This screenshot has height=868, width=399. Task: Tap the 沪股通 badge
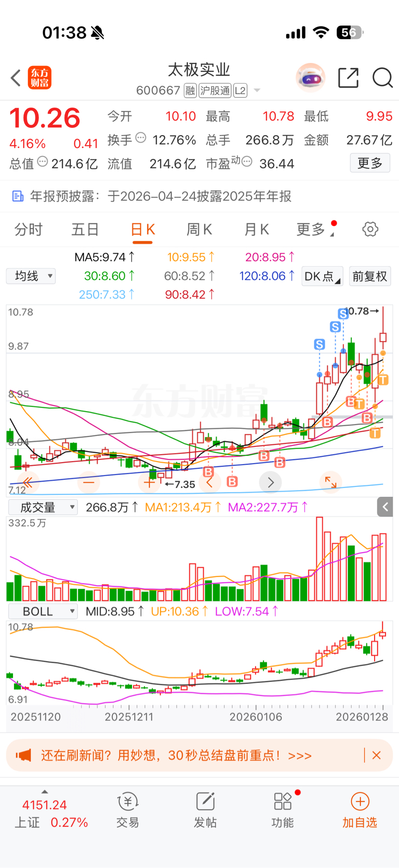point(215,91)
